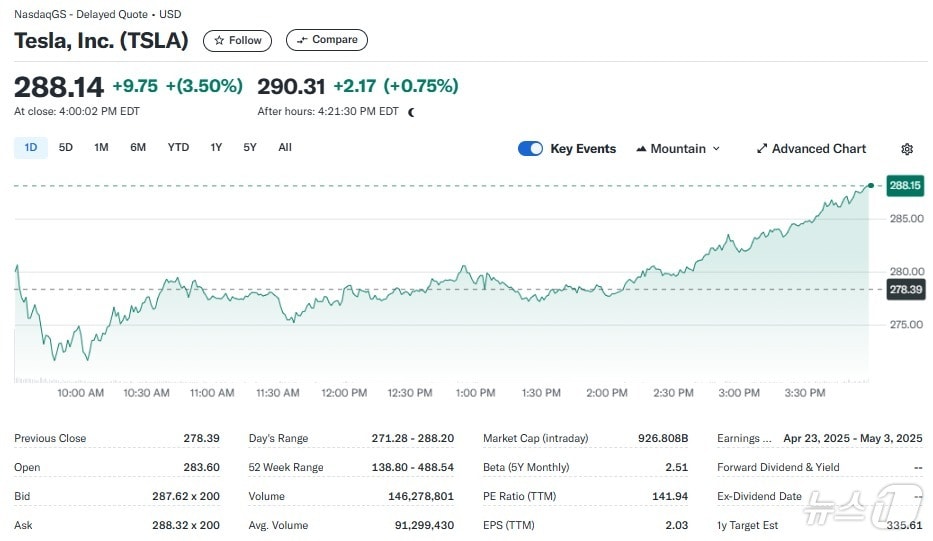Switch chart to 6M range

pos(138,148)
